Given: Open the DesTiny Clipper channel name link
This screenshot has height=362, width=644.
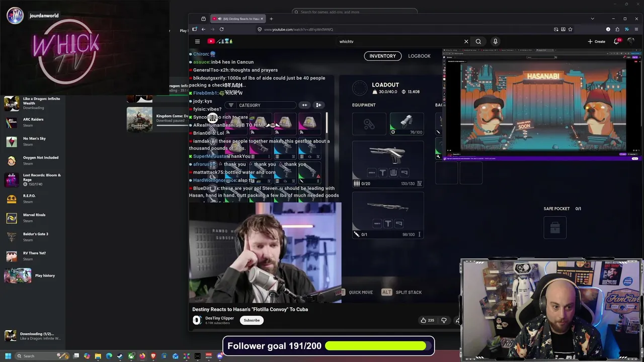Looking at the screenshot, I should (219, 318).
